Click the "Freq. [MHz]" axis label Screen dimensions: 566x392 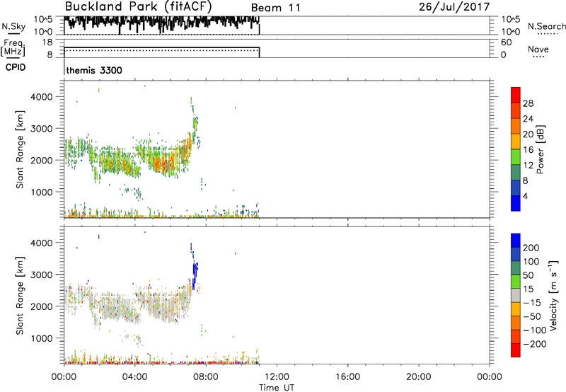[13, 48]
